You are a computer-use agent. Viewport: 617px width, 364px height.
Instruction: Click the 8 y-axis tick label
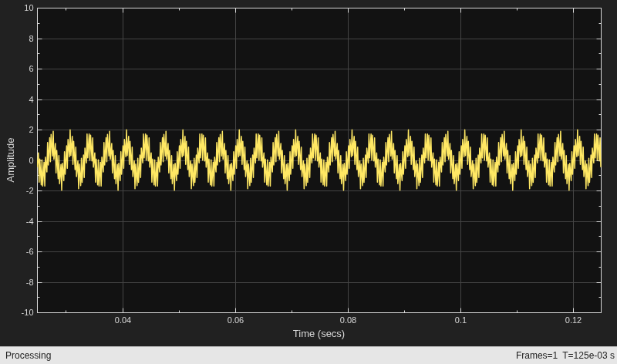tap(31, 39)
